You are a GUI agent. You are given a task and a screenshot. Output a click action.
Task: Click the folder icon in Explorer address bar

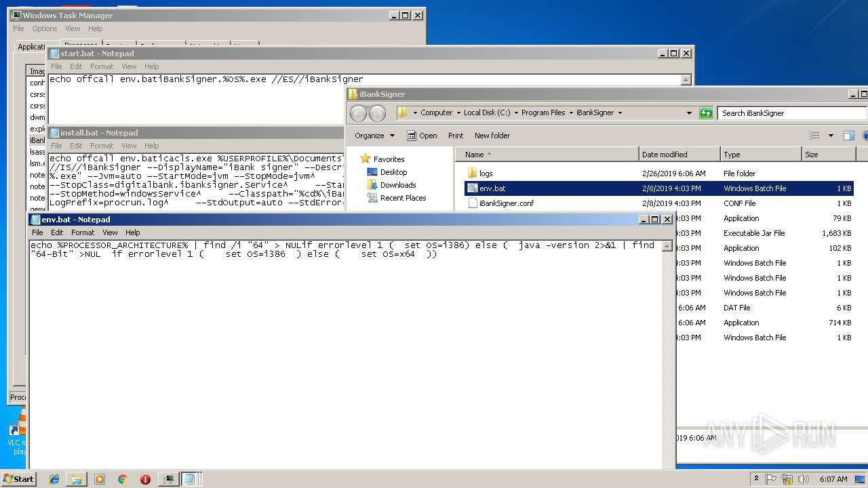pos(402,113)
